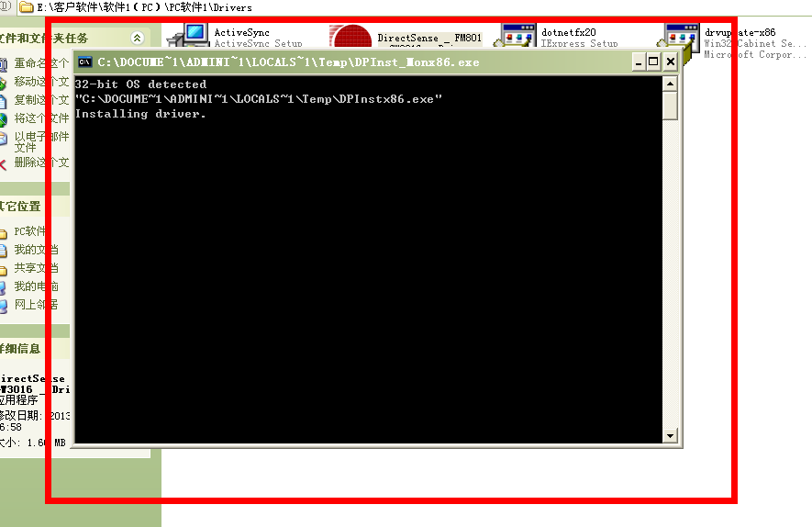Click the 复制这个文件 task link
Image resolution: width=812 pixels, height=527 pixels.
click(40, 100)
